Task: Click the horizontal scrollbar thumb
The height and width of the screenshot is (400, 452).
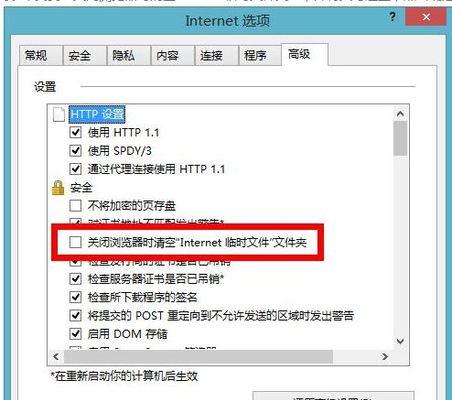Action: tap(199, 356)
